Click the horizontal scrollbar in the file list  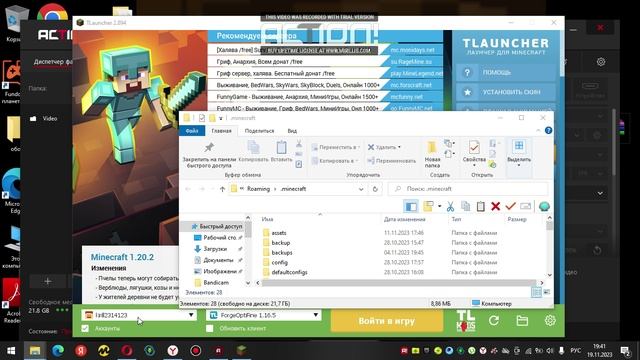point(398,282)
